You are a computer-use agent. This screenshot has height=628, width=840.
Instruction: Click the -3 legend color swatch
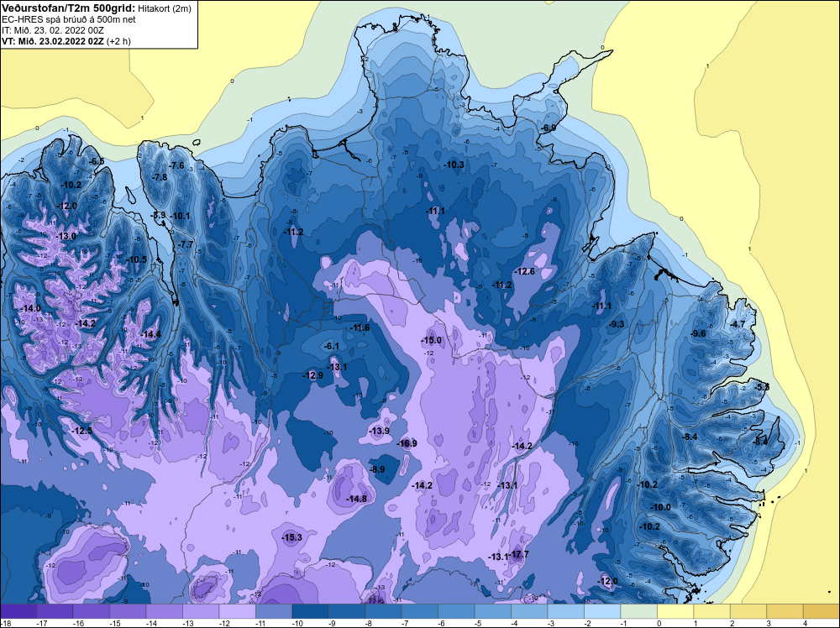coord(565,611)
